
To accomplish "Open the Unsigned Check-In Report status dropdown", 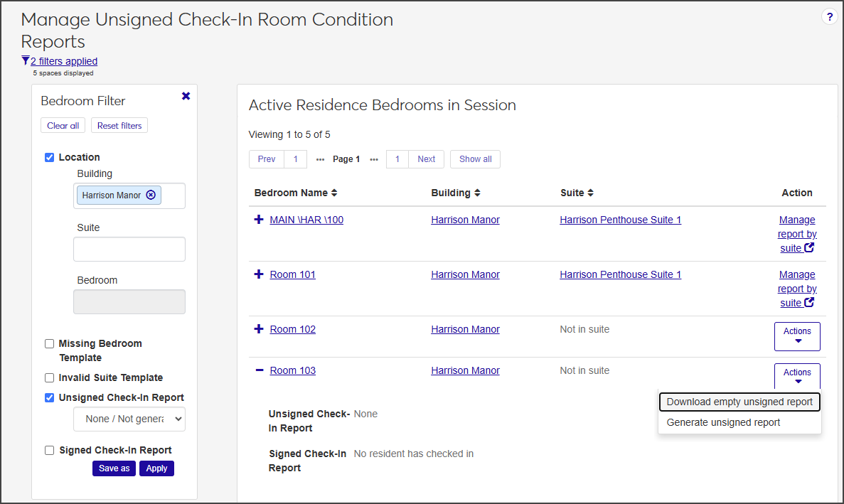I will pos(129,419).
